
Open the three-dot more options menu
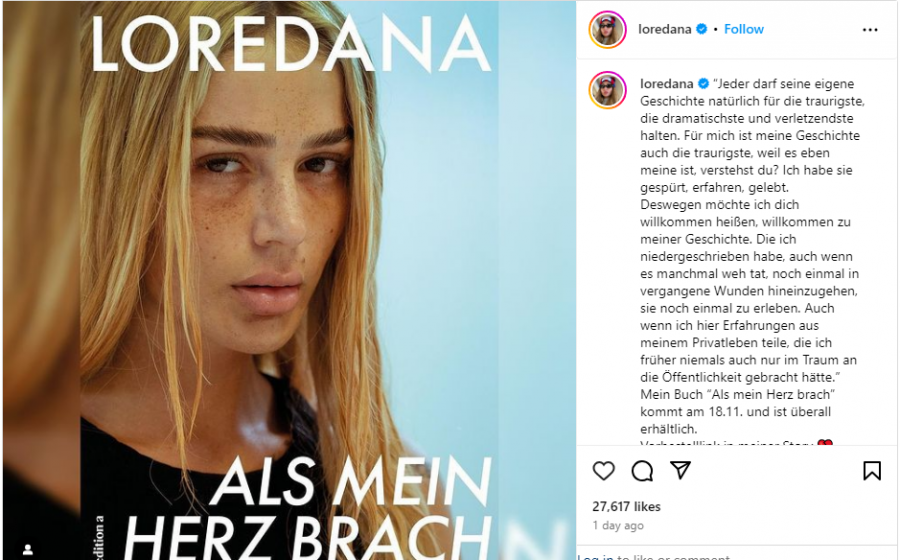click(870, 30)
